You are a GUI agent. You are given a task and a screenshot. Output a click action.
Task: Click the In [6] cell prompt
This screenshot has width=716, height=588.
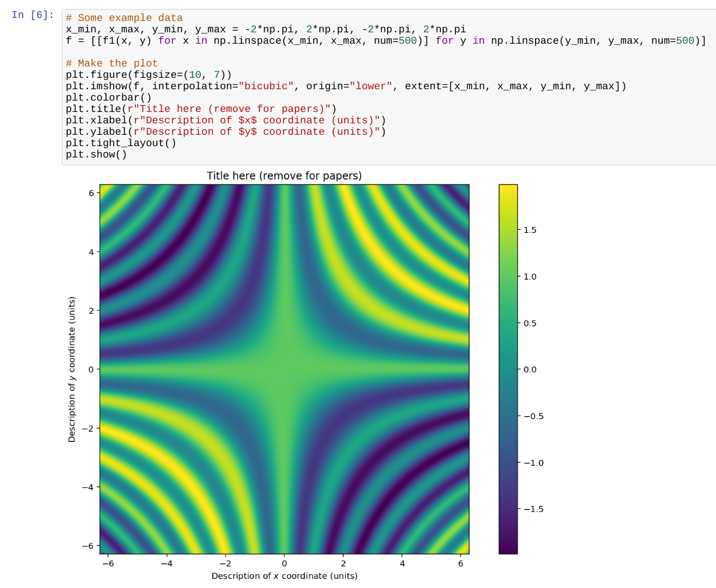(32, 15)
